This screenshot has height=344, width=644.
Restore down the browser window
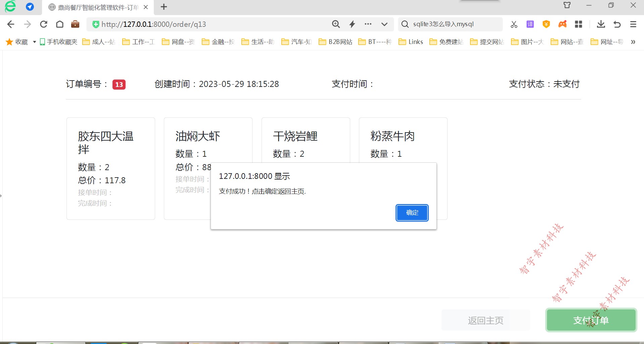[611, 5]
